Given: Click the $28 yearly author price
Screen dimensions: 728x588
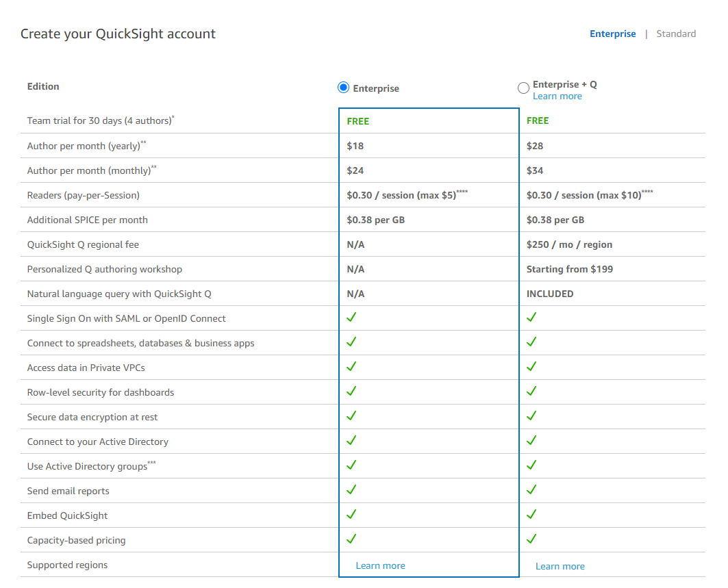Looking at the screenshot, I should click(x=535, y=146).
